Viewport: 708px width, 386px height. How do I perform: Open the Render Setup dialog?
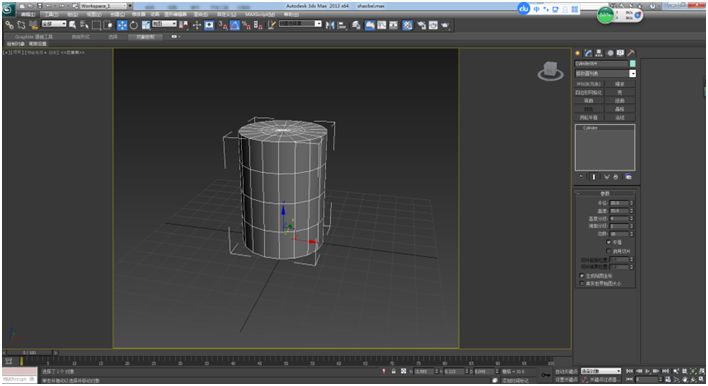[x=421, y=25]
